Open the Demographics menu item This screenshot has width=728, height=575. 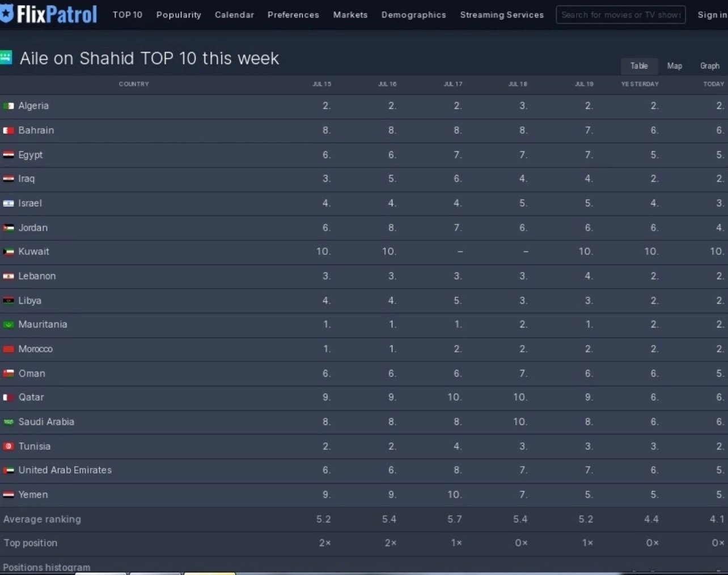[414, 15]
